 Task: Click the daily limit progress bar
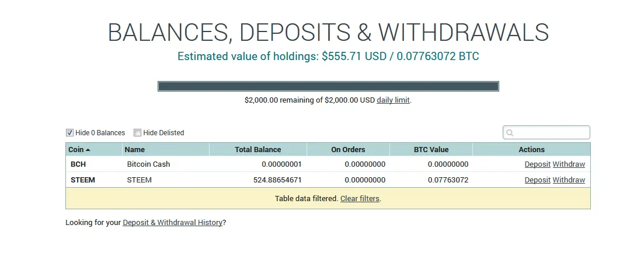point(328,86)
